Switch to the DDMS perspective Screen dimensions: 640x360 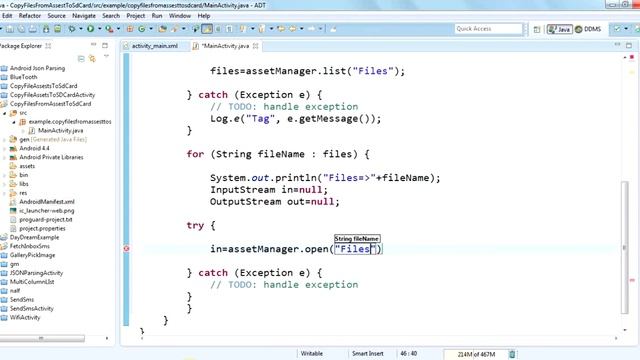pos(588,29)
